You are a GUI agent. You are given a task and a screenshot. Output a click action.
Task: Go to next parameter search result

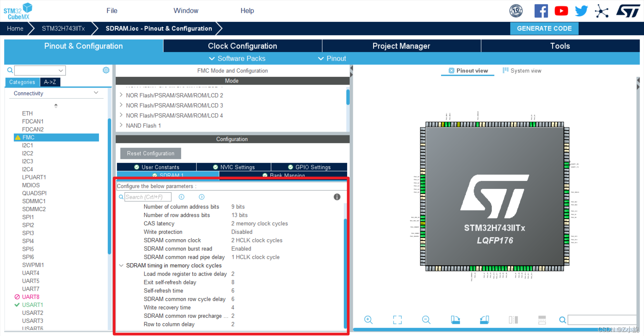(x=202, y=197)
